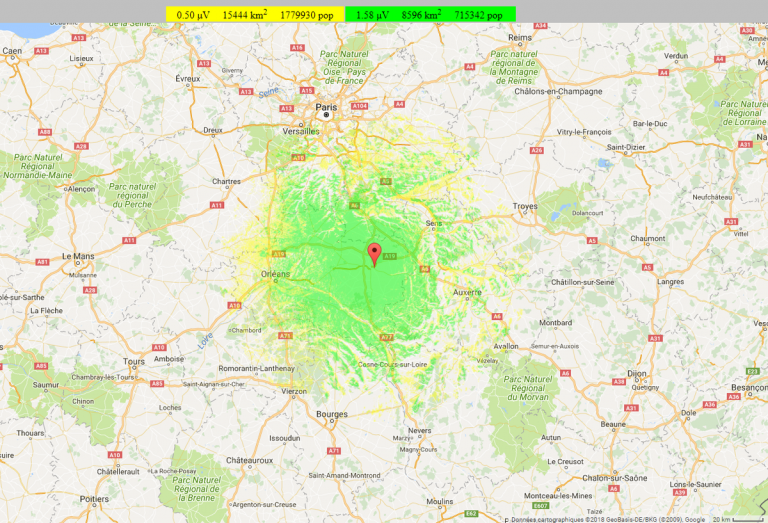Viewport: 768px width, 523px height.
Task: Click the Dijon city label
Action: (636, 372)
